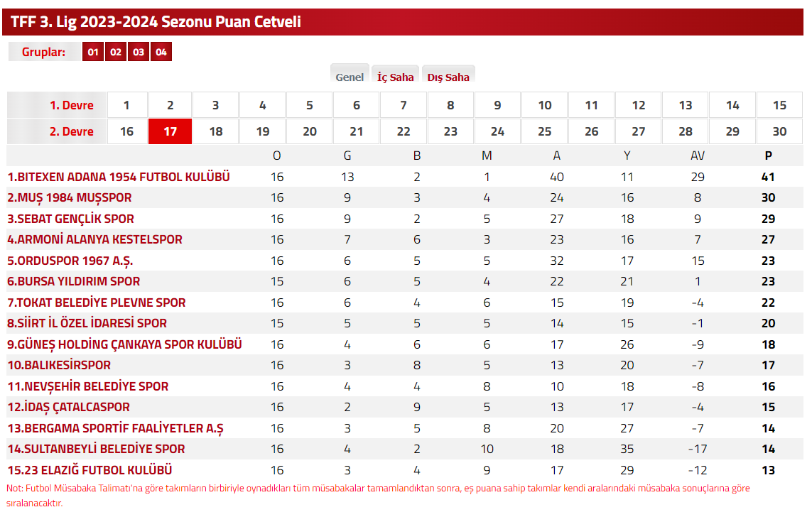Open Orduspor 1967 A.Ş. team page
This screenshot has height=512, width=812.
(70, 261)
